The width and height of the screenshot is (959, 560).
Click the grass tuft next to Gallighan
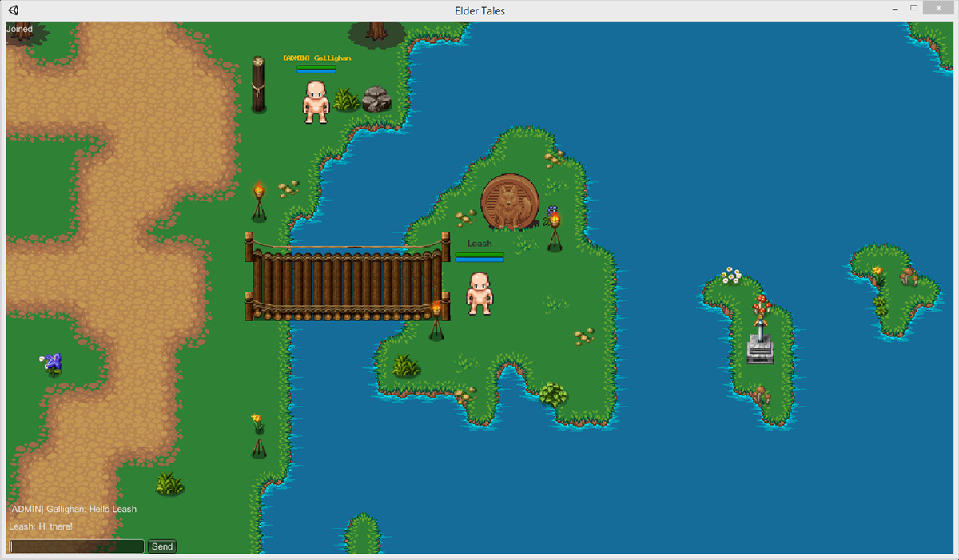click(346, 100)
